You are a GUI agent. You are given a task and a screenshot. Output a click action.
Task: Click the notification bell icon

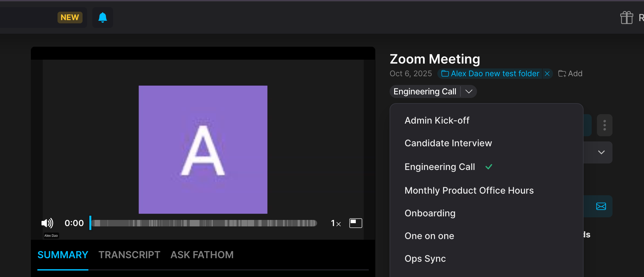click(103, 18)
